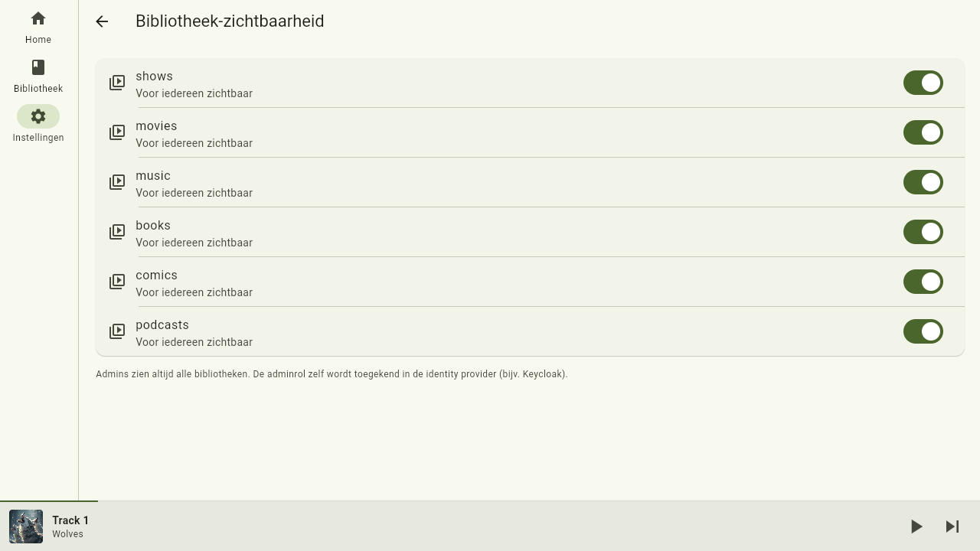Open the Wolves album cover thumbnail

(26, 527)
